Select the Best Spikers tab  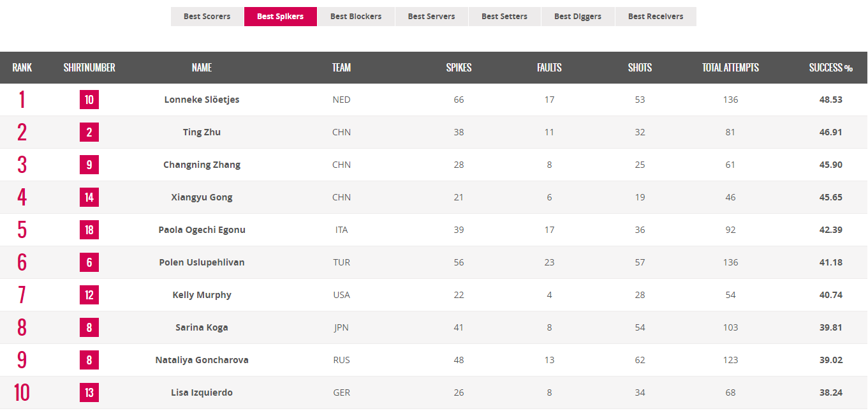(x=281, y=17)
